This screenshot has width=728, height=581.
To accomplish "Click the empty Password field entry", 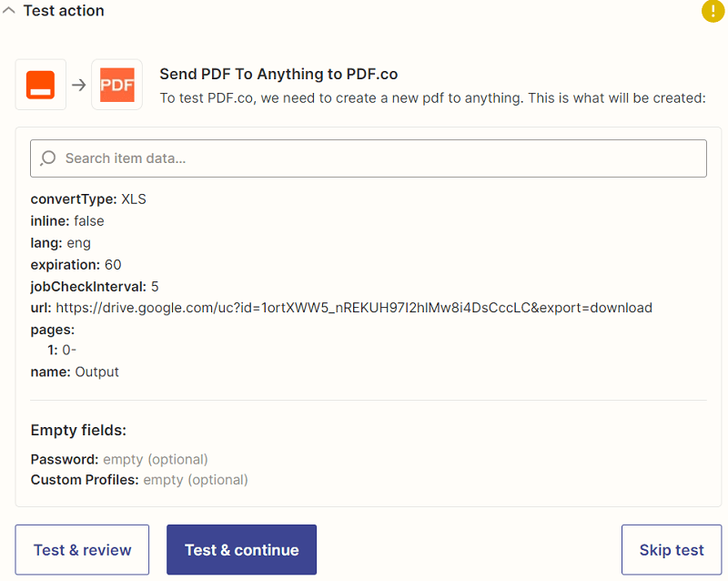I will (x=119, y=459).
